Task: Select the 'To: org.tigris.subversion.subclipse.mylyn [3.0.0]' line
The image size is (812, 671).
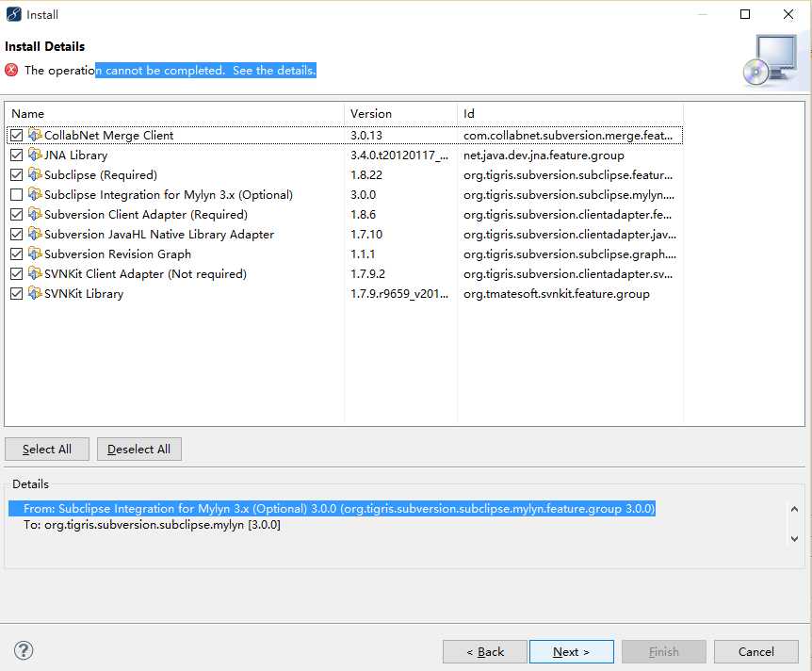Action: [152, 525]
